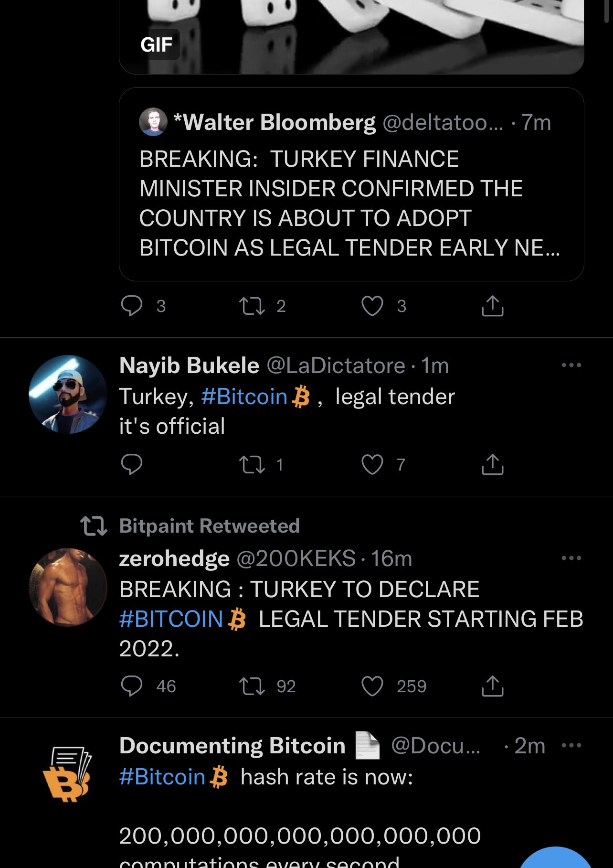The image size is (613, 868).
Task: Open more options for zerohedge's tweet
Action: pyautogui.click(x=571, y=558)
